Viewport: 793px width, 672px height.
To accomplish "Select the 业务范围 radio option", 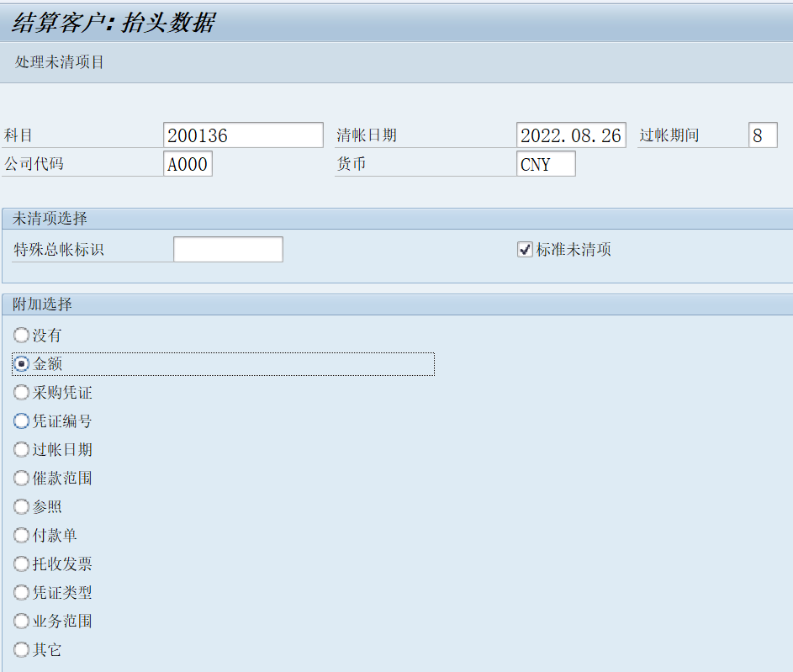I will (x=21, y=621).
